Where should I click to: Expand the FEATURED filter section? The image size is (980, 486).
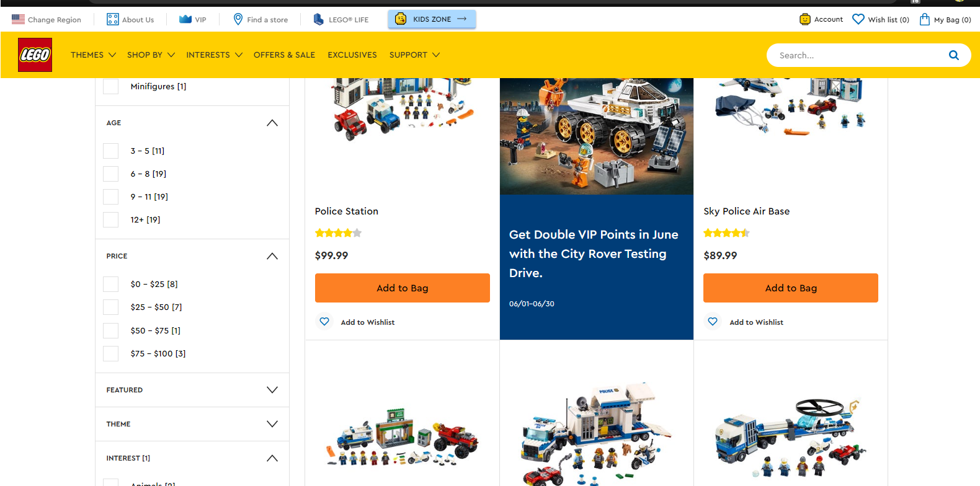pos(272,390)
